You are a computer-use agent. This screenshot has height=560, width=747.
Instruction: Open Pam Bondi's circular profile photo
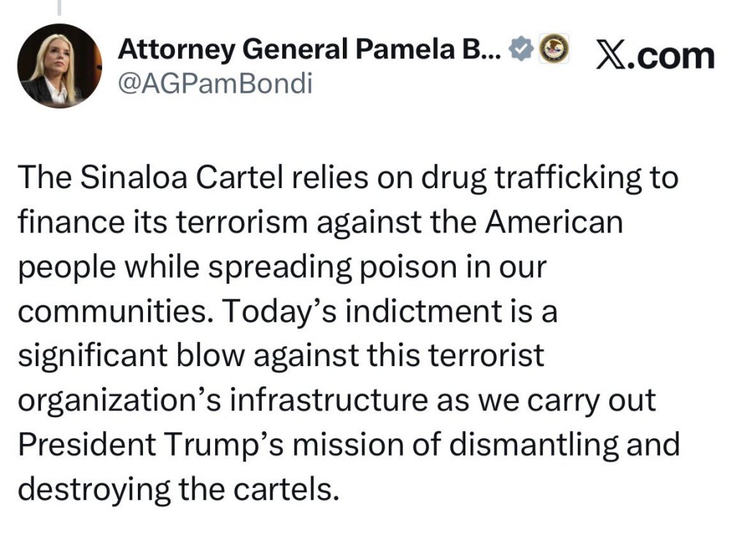tap(60, 66)
